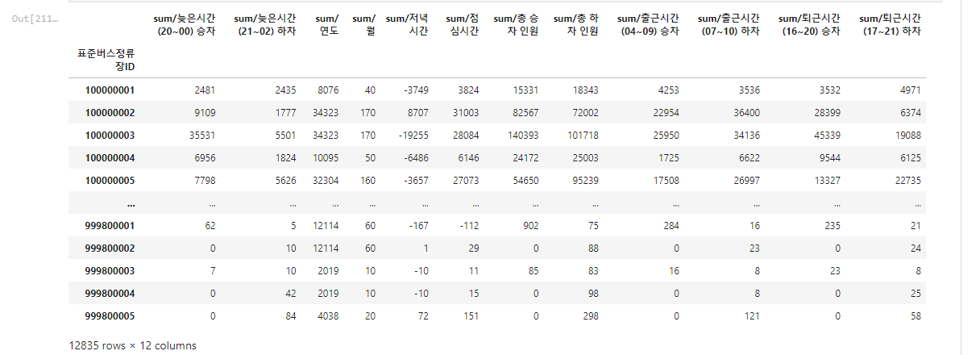Select row index 100000003

[x=110, y=135]
